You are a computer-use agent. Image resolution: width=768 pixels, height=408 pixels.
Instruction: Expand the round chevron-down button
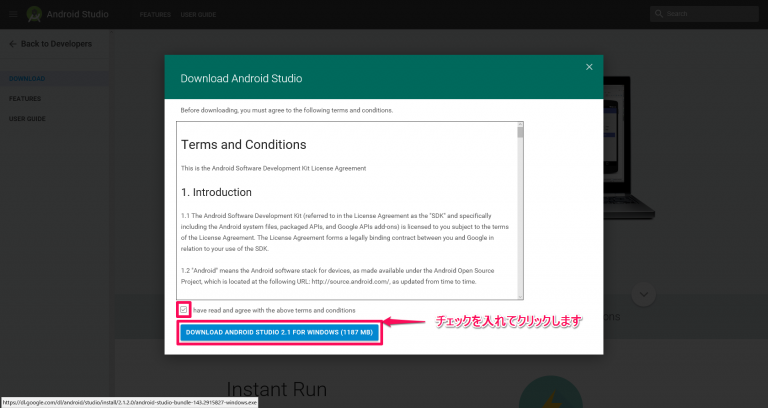pyautogui.click(x=644, y=294)
